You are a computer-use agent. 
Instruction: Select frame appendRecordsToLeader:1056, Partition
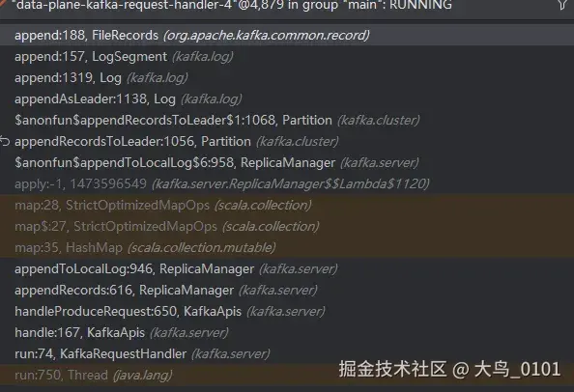(x=287, y=141)
